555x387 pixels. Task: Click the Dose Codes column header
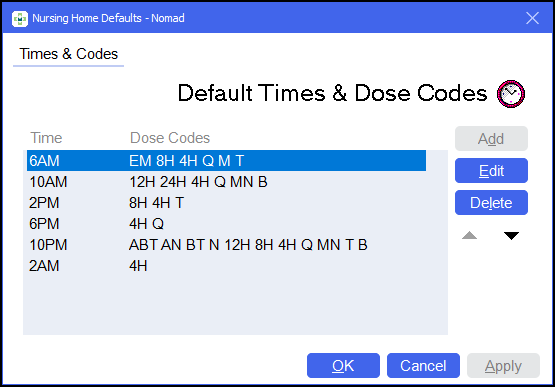[170, 138]
